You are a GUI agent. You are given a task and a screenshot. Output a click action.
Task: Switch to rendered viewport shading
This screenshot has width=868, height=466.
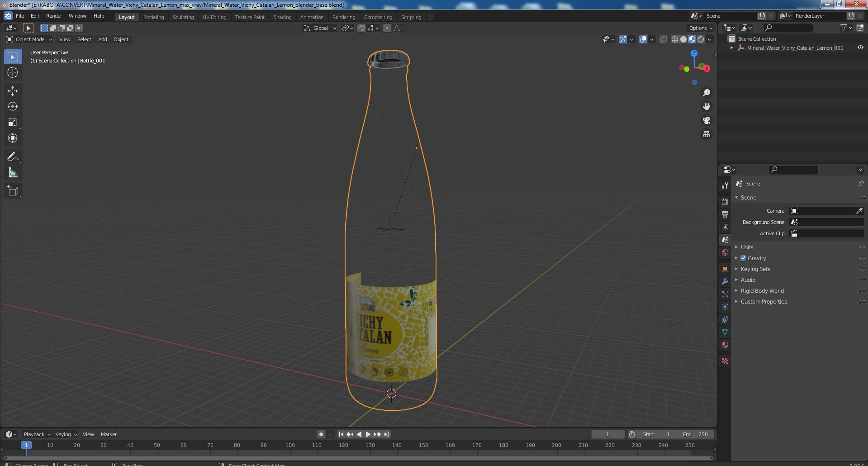(701, 39)
